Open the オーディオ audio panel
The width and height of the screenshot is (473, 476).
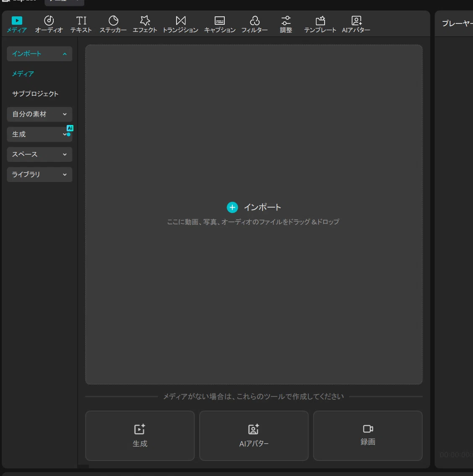[49, 24]
